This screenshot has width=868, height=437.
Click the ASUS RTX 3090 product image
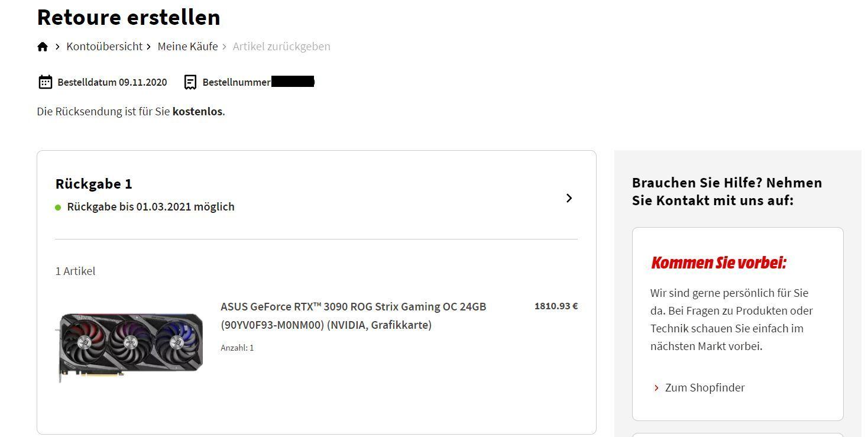130,347
